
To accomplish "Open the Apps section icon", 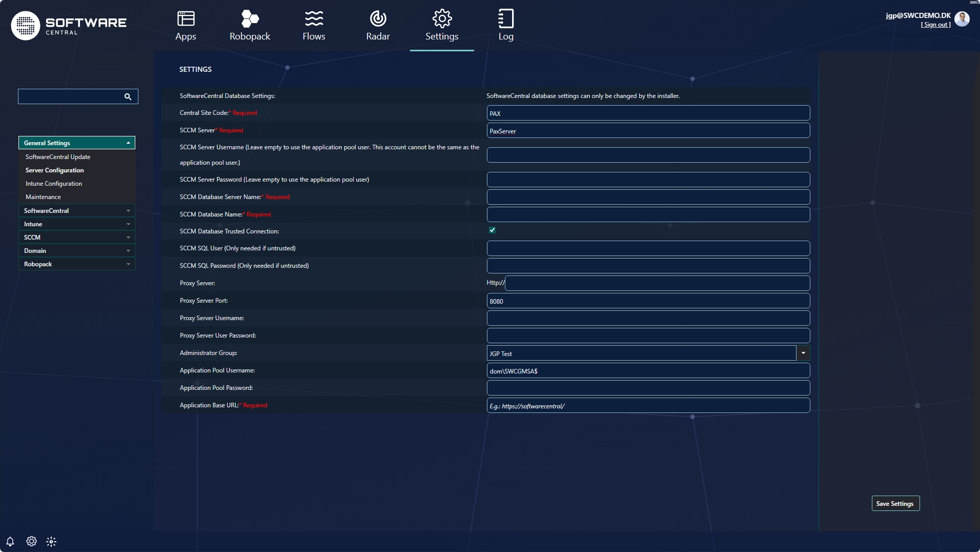I will coord(186,19).
